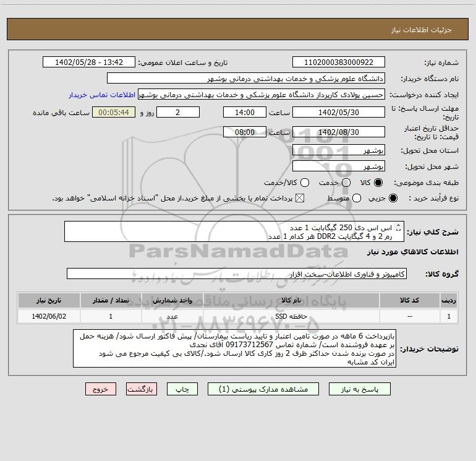Click the نام کالا column header

[x=291, y=300]
